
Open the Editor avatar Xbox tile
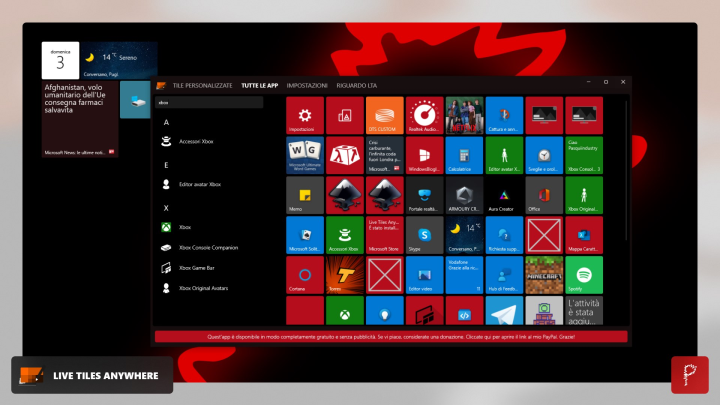[x=504, y=155]
